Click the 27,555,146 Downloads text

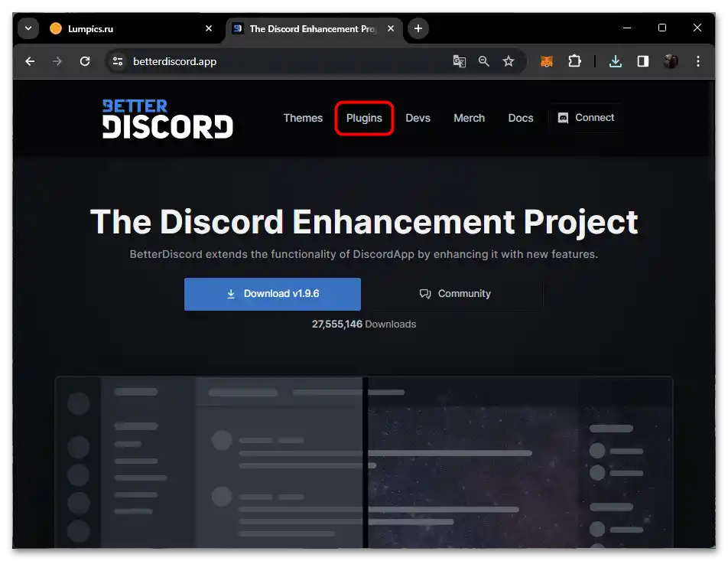coord(364,324)
